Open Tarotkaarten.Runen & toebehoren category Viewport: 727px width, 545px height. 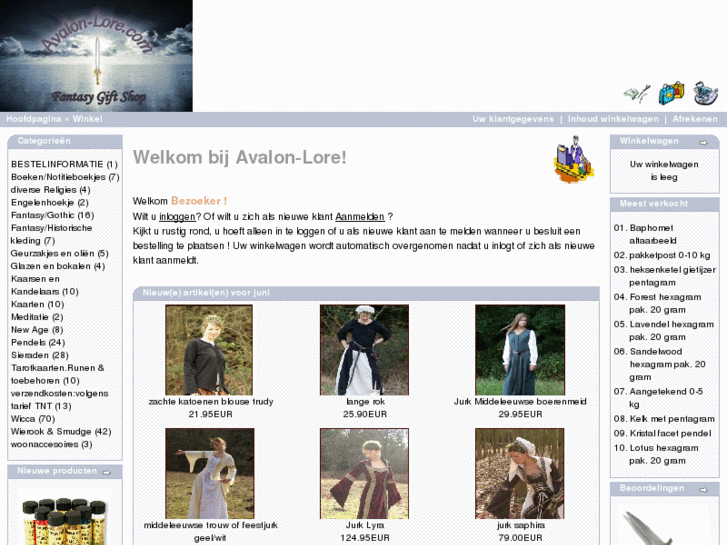pyautogui.click(x=57, y=374)
